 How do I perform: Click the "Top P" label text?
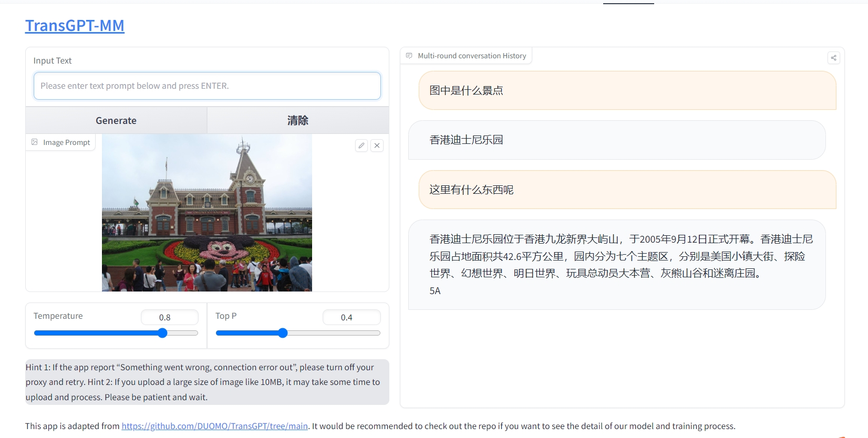coord(226,316)
